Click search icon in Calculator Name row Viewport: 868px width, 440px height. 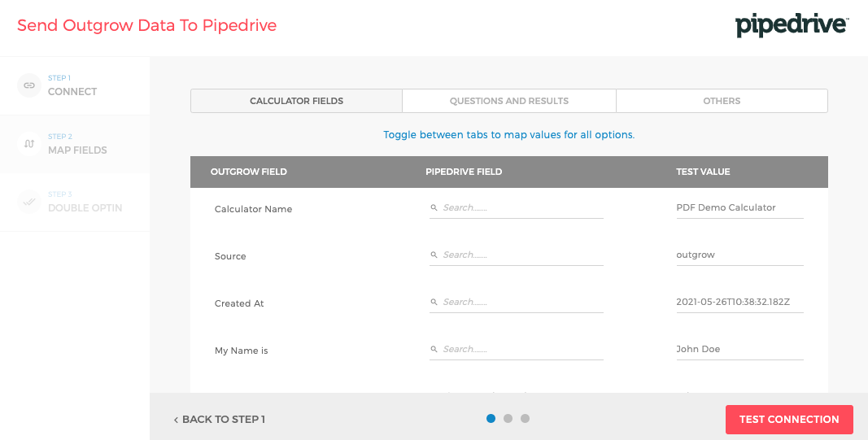click(x=434, y=208)
